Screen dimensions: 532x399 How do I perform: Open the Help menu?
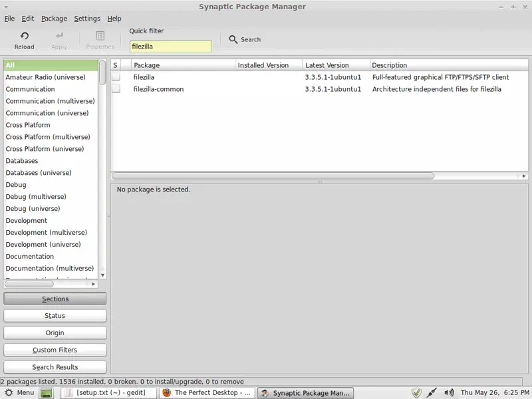coord(114,19)
